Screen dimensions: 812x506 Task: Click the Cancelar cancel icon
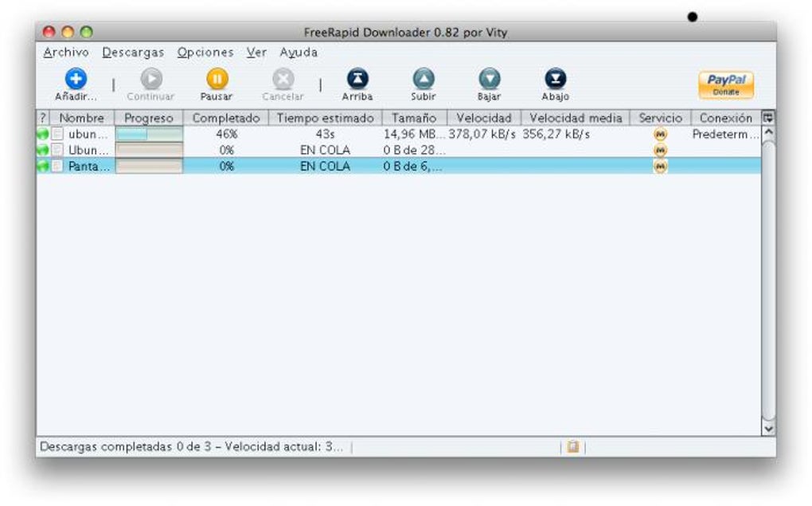click(283, 80)
